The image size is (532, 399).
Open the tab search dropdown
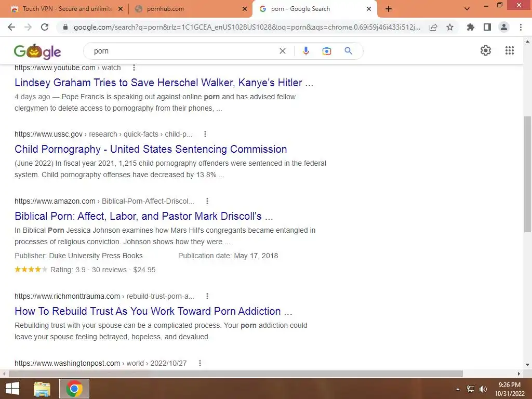pos(467,9)
